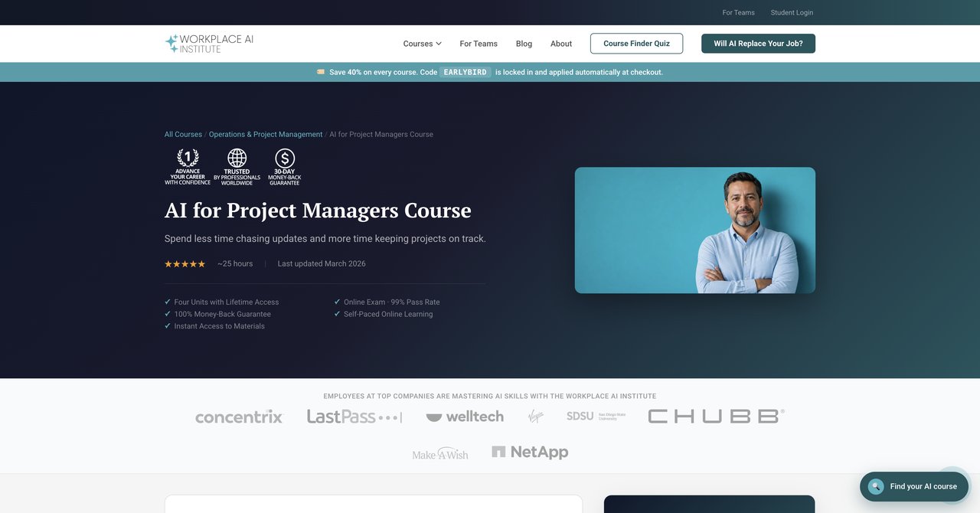Click the five-star rating
980x513 pixels.
185,264
